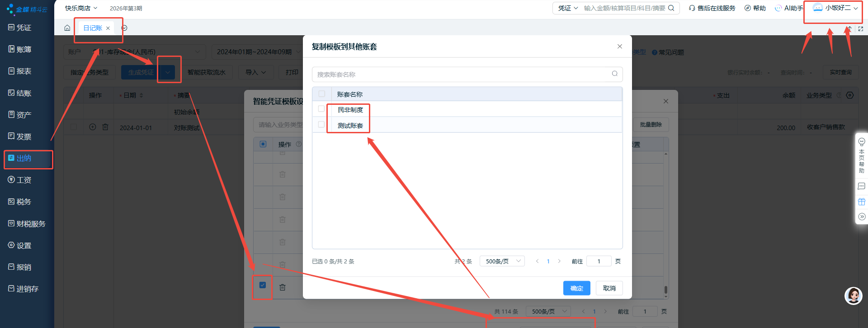Add a row with the plus icon in 2024-01-01 row
Viewport: 868px width, 328px height.
(93, 127)
